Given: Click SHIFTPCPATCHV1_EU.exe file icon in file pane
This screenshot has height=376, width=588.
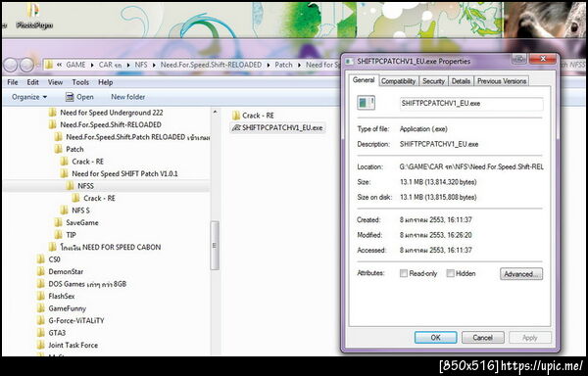Looking at the screenshot, I should 236,127.
